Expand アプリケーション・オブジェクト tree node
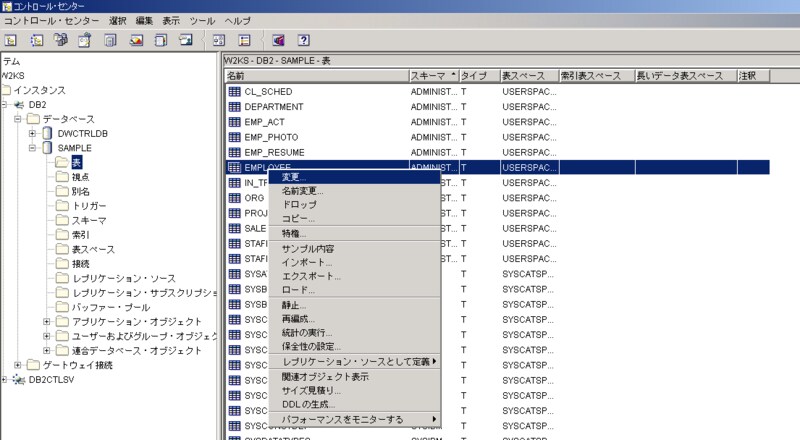Image resolution: width=800 pixels, height=440 pixels. tap(46, 322)
